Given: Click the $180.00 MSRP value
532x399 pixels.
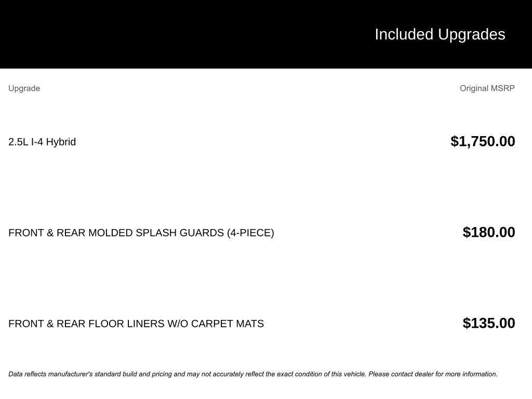Looking at the screenshot, I should [x=488, y=232].
